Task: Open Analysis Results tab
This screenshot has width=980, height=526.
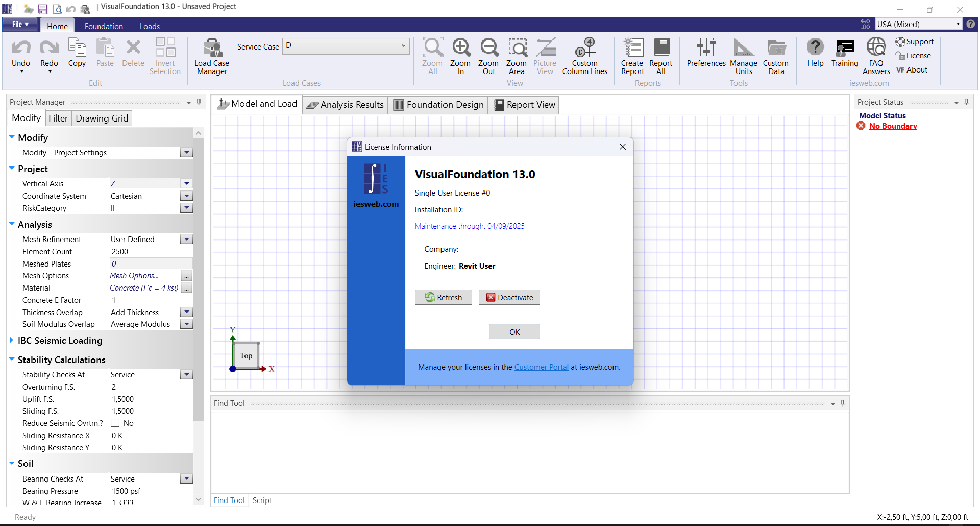Action: click(345, 105)
